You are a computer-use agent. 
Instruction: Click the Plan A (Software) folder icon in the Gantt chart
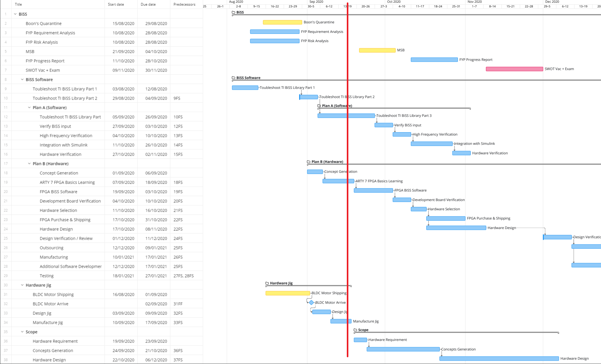point(319,106)
